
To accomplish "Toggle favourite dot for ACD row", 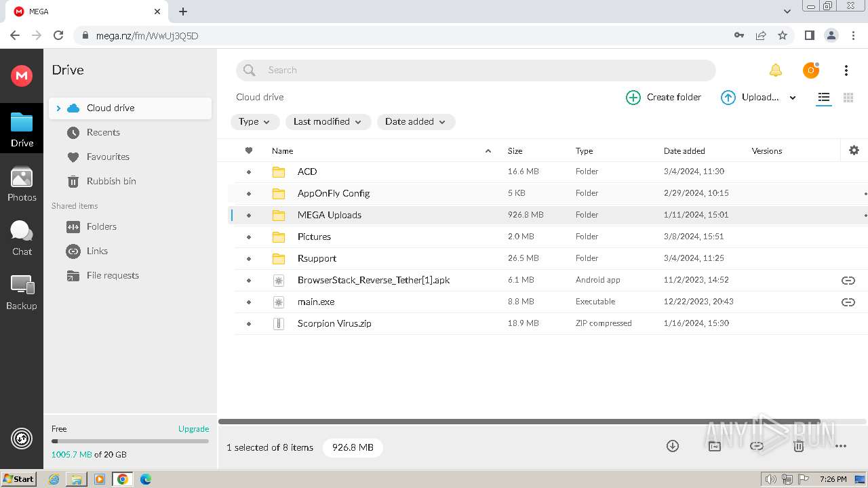I will click(x=249, y=172).
